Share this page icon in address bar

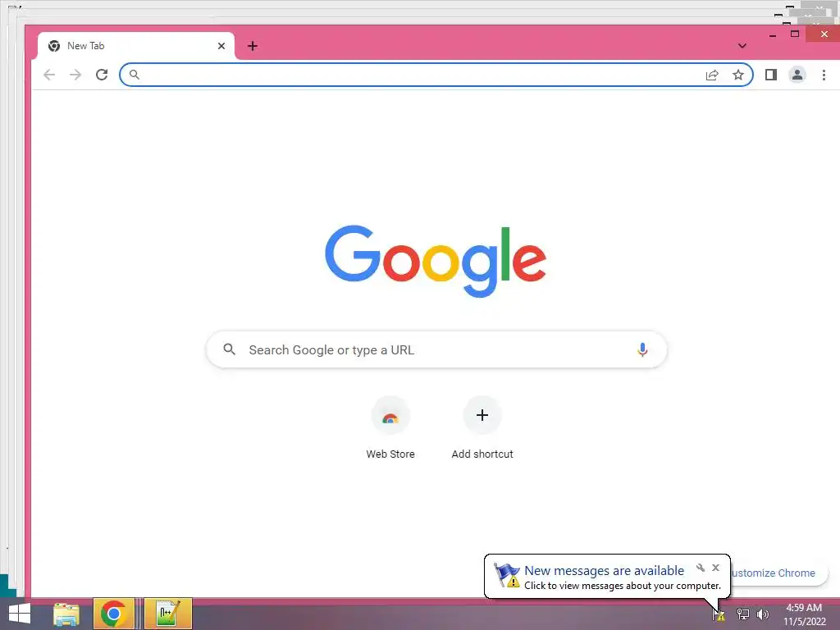712,75
